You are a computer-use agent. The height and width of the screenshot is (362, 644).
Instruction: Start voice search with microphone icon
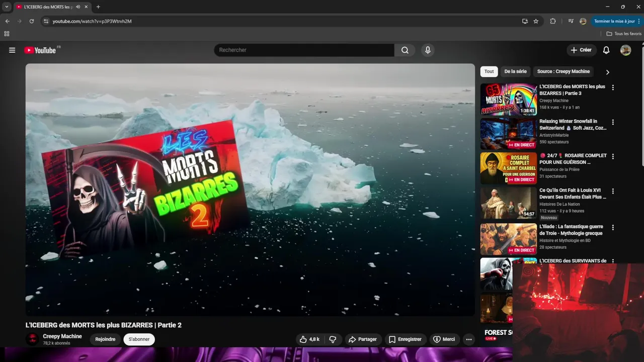coord(428,50)
